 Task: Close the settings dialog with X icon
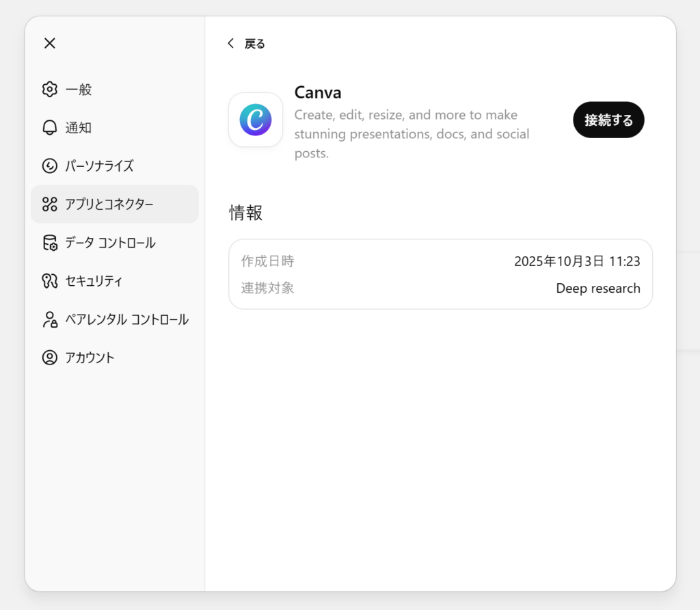[49, 43]
